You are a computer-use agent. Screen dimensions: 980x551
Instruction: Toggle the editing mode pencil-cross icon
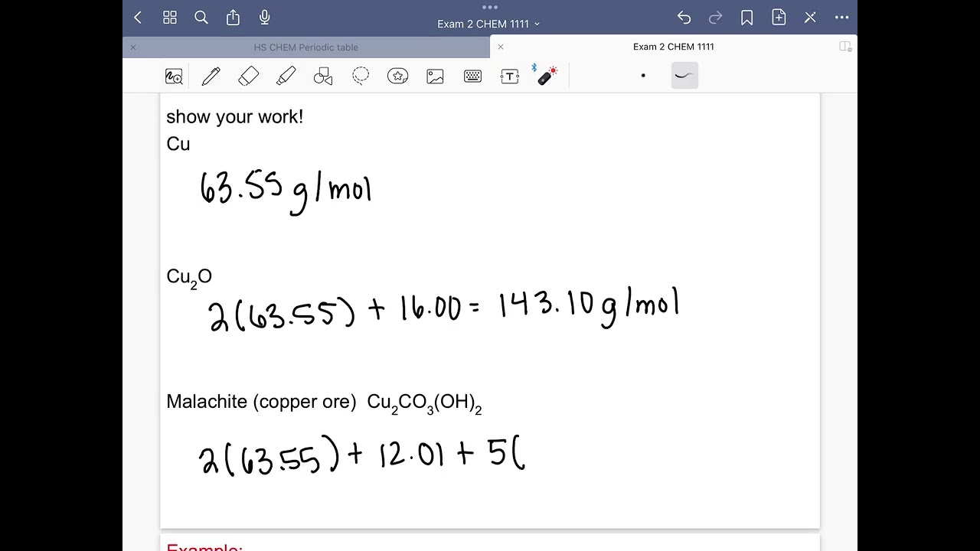[810, 18]
